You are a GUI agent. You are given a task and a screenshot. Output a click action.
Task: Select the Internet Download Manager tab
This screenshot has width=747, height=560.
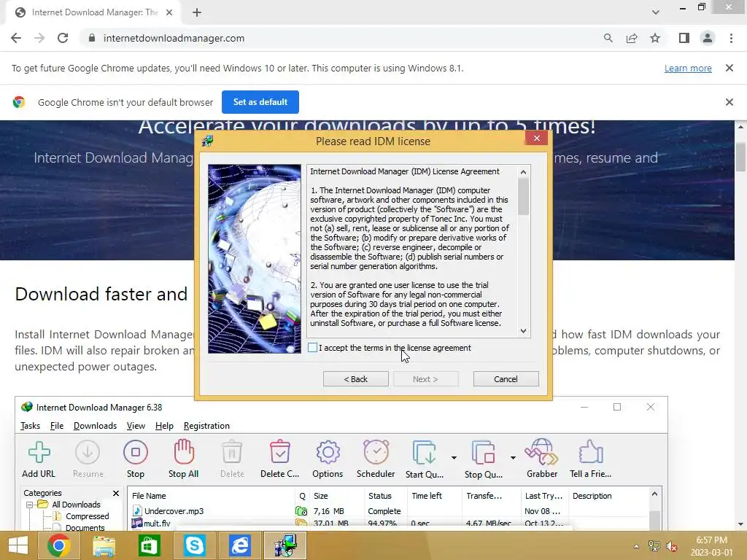93,13
